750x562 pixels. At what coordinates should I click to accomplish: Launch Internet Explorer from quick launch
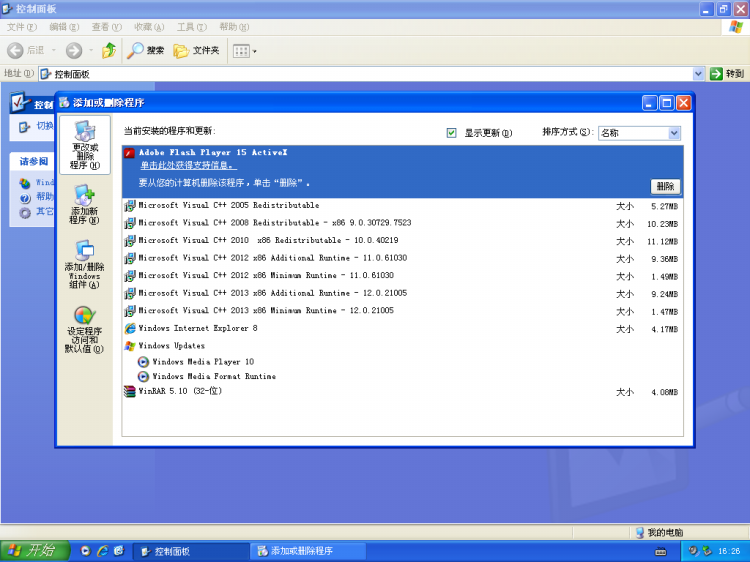[102, 551]
